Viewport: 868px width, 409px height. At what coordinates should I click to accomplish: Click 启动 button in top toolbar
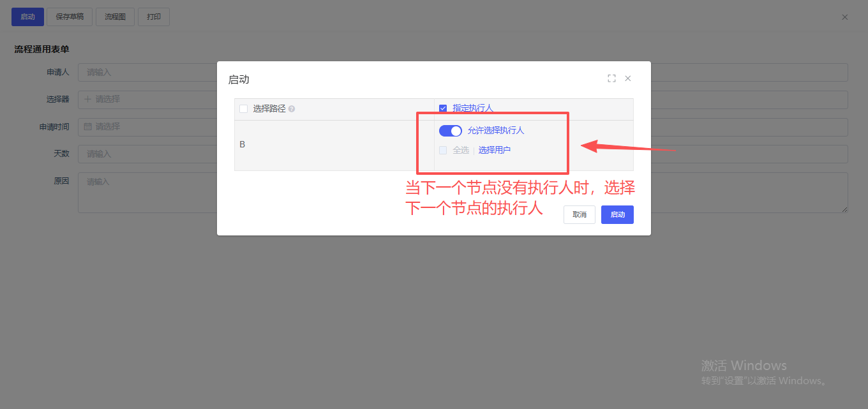click(27, 17)
